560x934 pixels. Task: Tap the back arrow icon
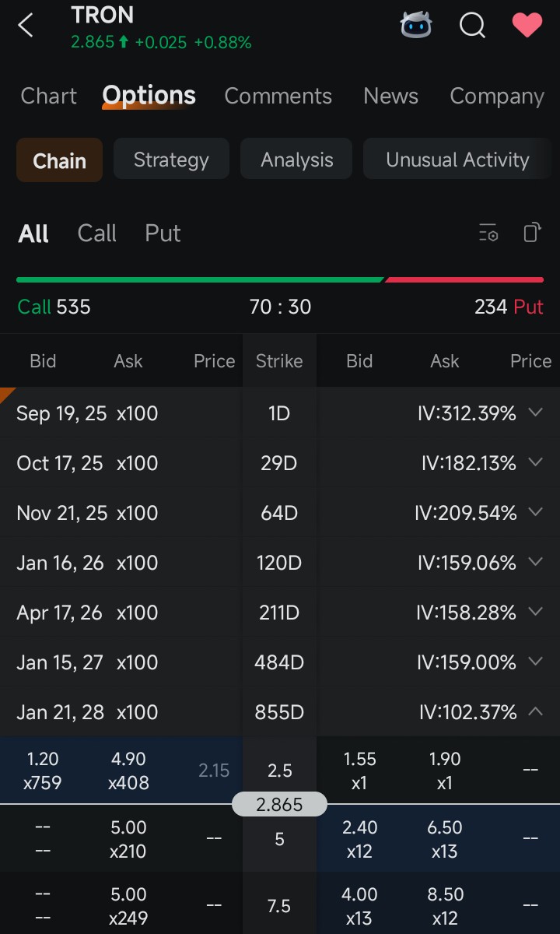(x=26, y=26)
